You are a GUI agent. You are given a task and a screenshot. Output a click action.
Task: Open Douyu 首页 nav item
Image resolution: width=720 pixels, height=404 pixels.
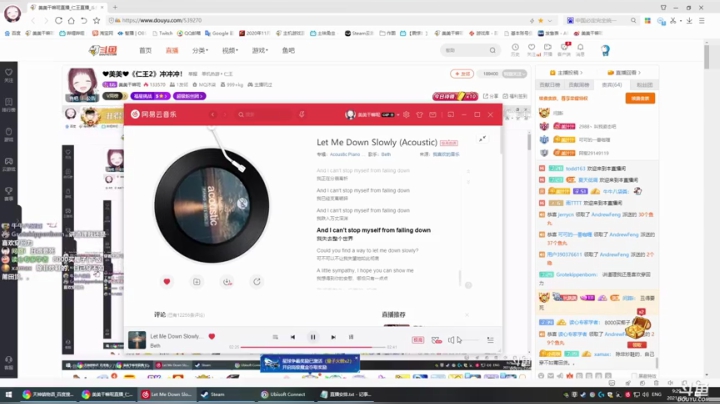point(145,50)
